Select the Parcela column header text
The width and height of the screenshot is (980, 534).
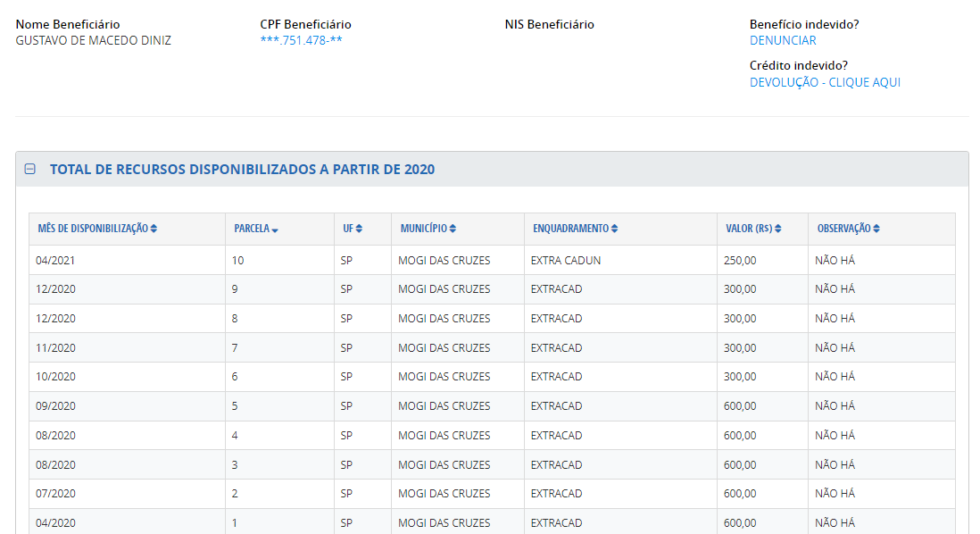tap(251, 229)
